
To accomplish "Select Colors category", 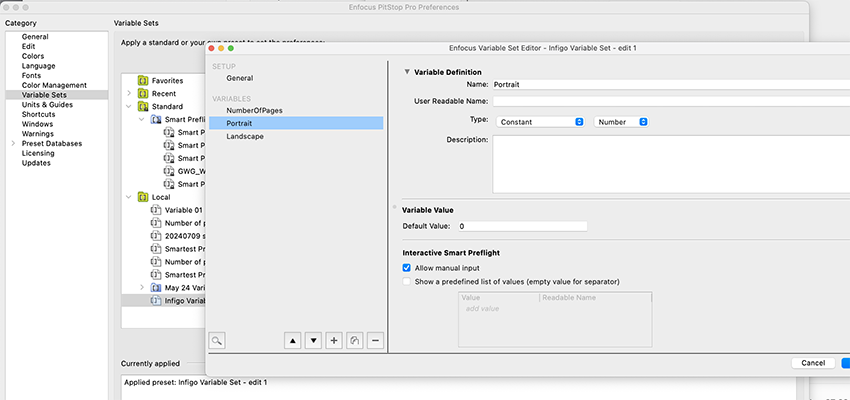I will point(33,56).
